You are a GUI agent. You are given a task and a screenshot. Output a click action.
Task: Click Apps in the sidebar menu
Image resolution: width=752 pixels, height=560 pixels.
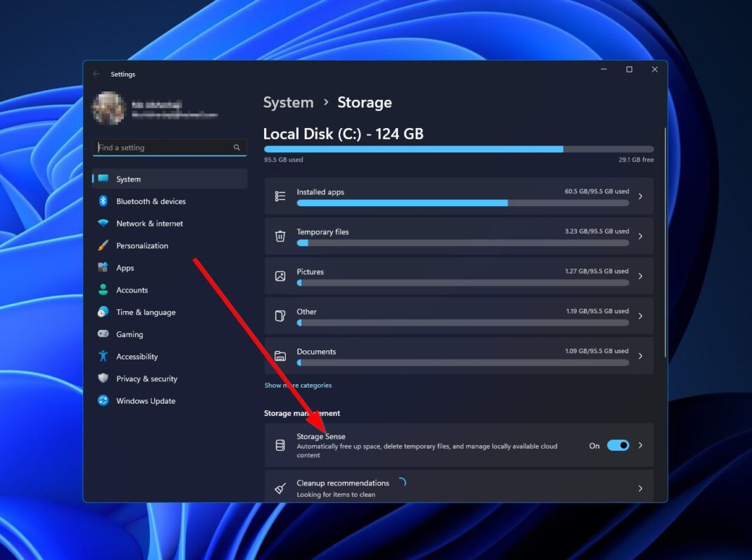tap(125, 267)
